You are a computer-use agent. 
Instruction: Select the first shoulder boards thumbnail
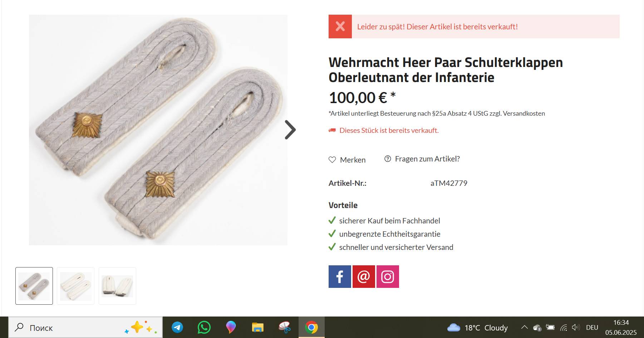[34, 286]
